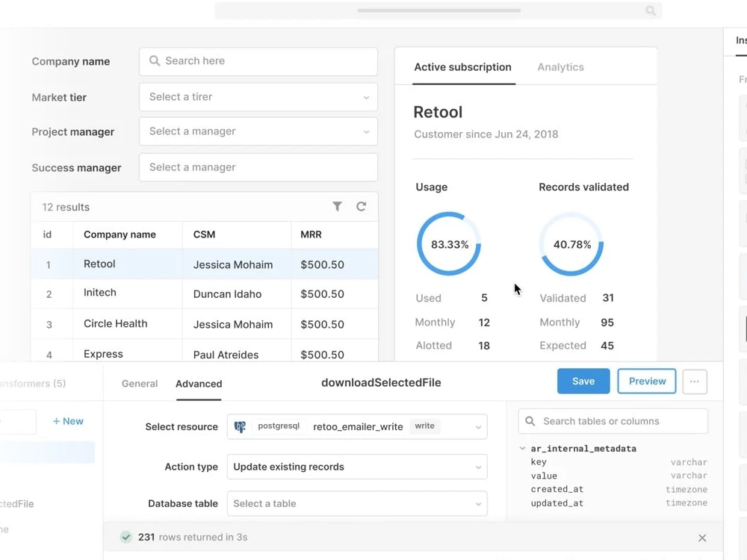747x560 pixels.
Task: Click the magnifier in the top search bar
Action: click(x=649, y=10)
